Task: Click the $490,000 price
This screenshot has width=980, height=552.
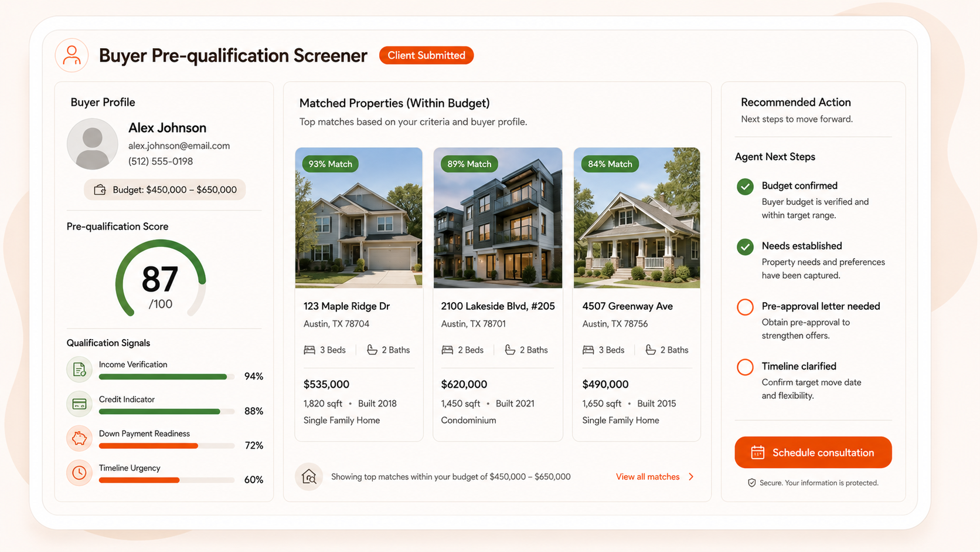Action: tap(605, 384)
